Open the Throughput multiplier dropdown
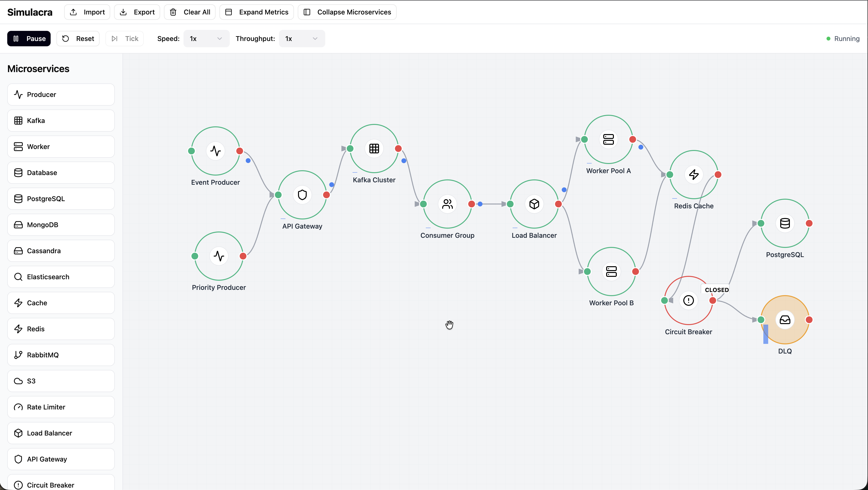The image size is (868, 490). coord(302,39)
